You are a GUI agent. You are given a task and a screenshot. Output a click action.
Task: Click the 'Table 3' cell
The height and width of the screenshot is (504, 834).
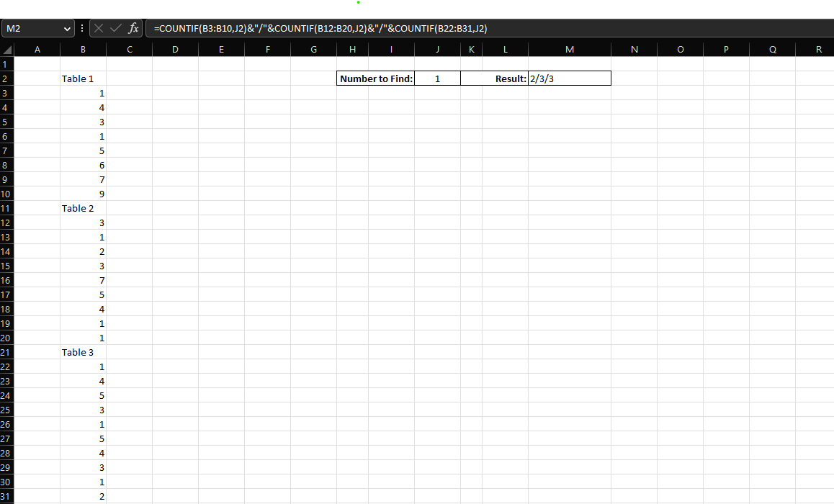(83, 353)
